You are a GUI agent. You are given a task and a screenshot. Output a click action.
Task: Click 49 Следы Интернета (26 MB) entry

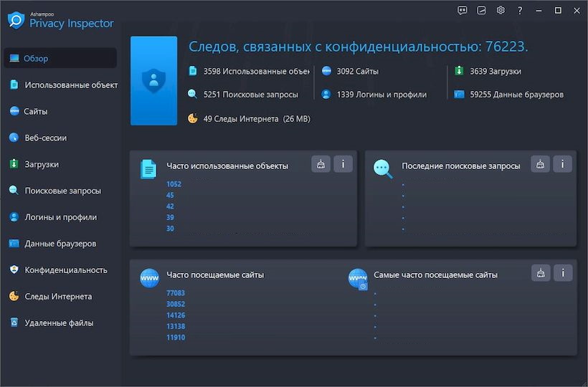click(x=257, y=119)
